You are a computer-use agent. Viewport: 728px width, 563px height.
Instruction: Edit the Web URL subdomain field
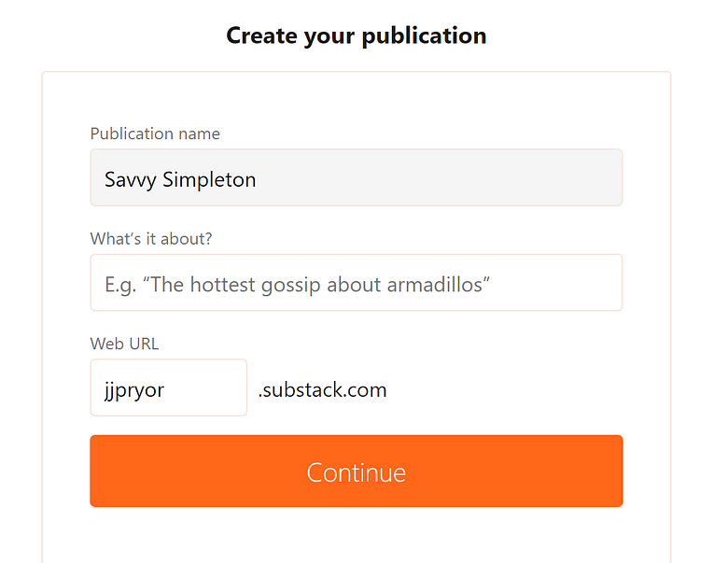pyautogui.click(x=169, y=388)
